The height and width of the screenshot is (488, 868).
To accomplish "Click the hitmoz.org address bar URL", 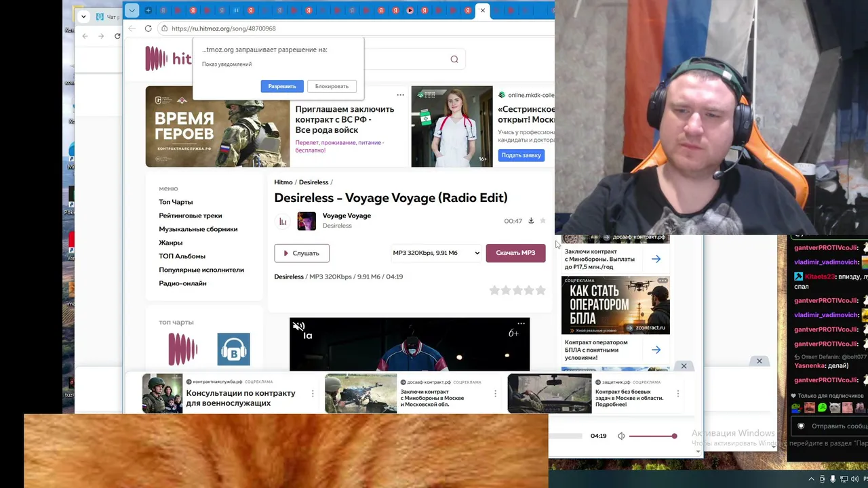I will (x=224, y=28).
